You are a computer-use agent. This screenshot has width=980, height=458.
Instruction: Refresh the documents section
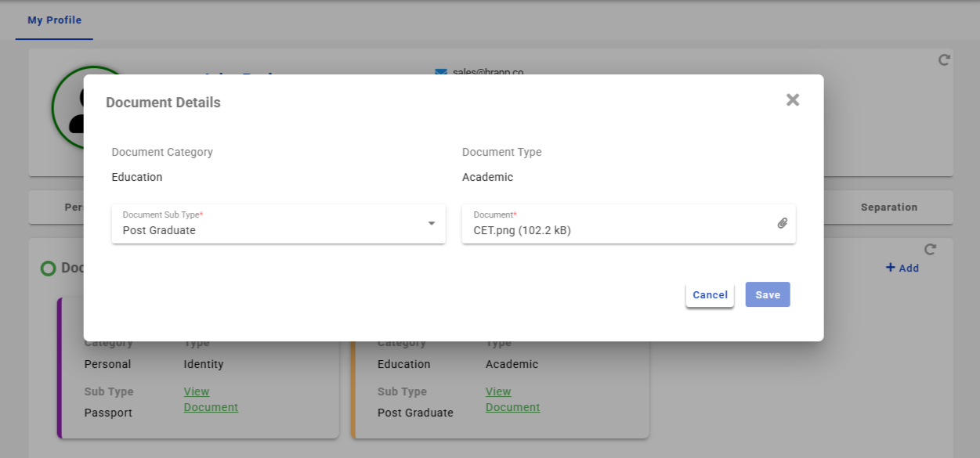click(930, 250)
